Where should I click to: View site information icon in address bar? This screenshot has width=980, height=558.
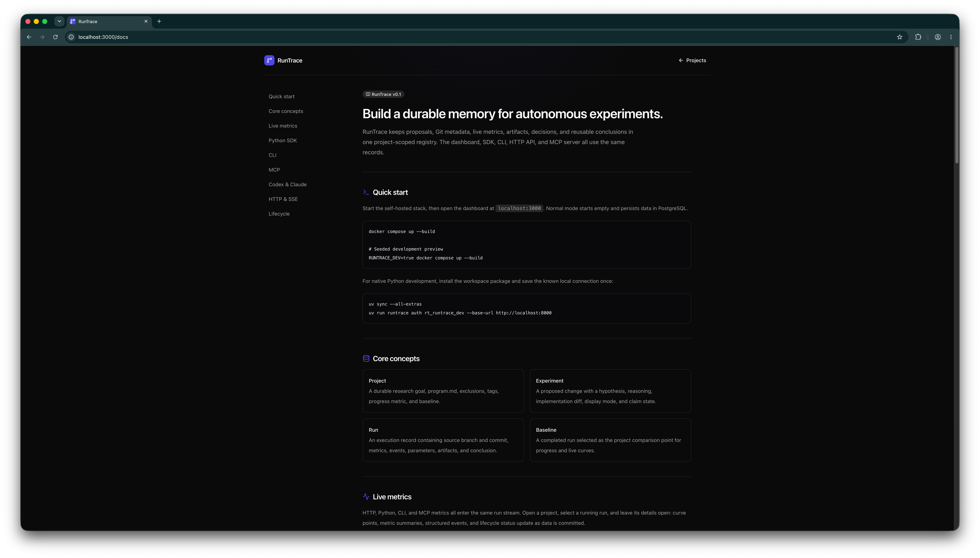pyautogui.click(x=71, y=37)
